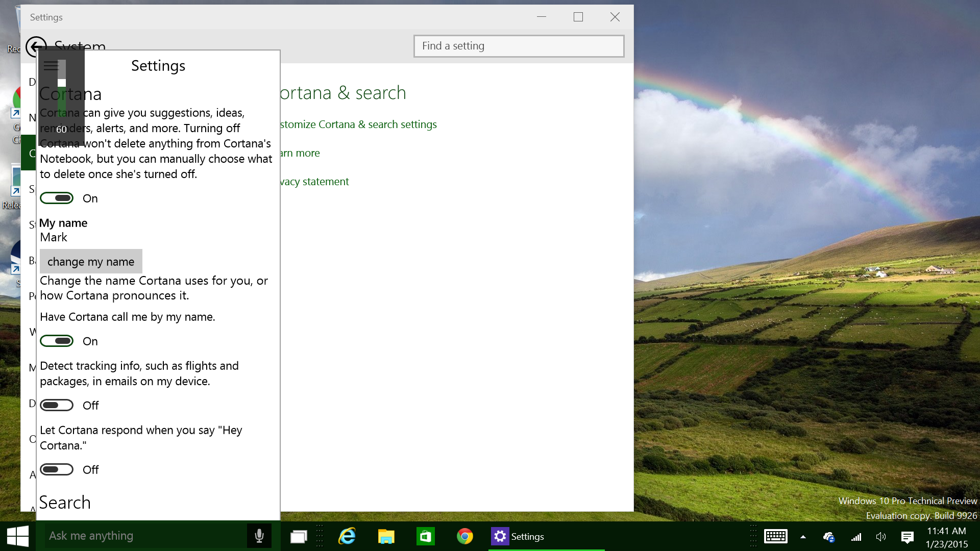Image resolution: width=980 pixels, height=551 pixels.
Task: Open the Action Center notifications icon
Action: pos(907,537)
